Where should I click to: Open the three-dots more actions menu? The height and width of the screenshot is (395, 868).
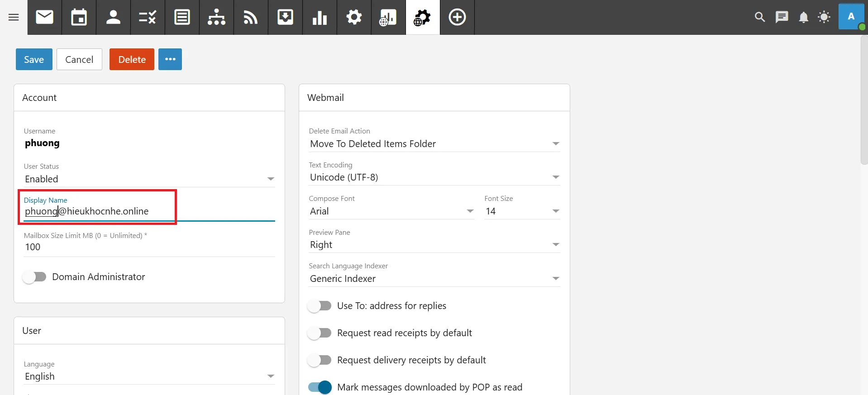tap(170, 59)
